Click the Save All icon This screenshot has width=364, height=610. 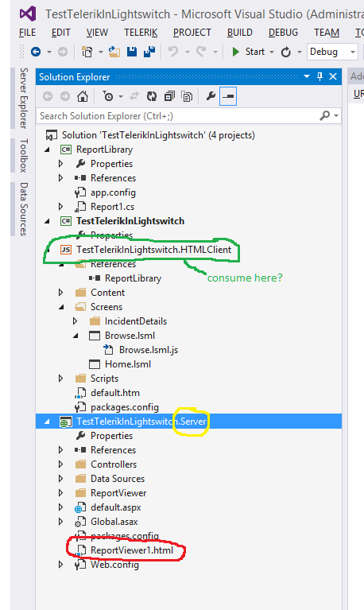click(149, 52)
